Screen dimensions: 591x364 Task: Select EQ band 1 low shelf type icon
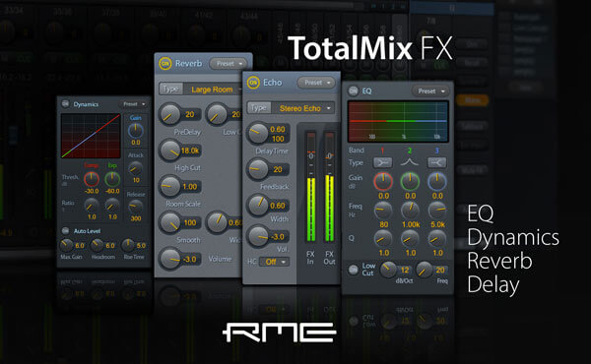(382, 162)
